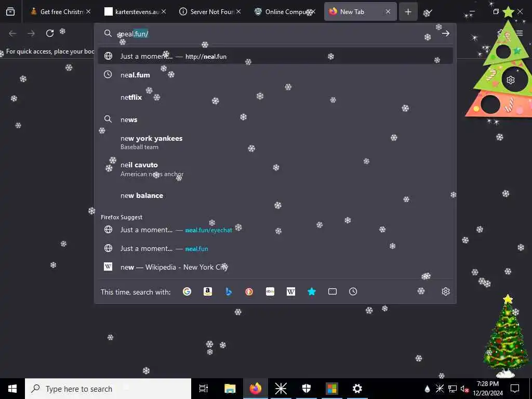
Task: Search this time with Google
Action: [x=187, y=291]
